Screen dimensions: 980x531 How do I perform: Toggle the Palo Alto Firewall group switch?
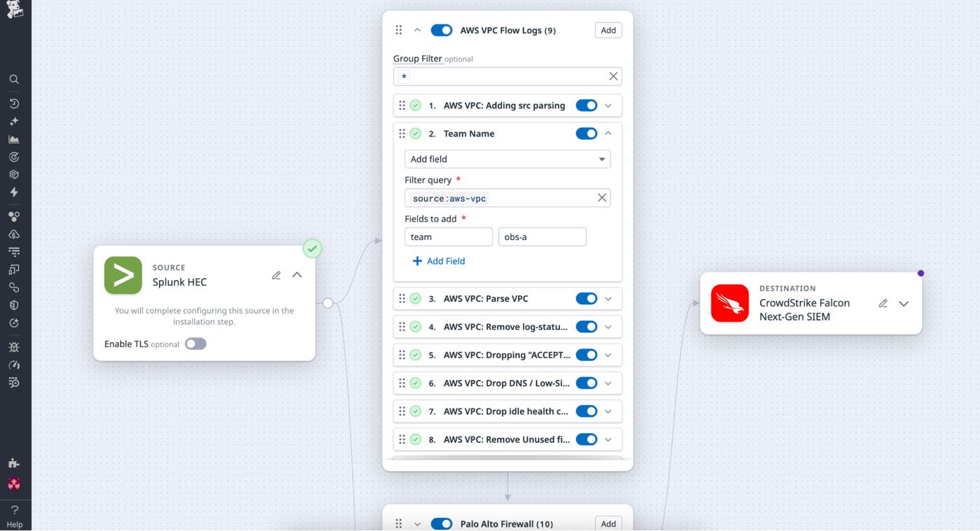[x=442, y=523]
